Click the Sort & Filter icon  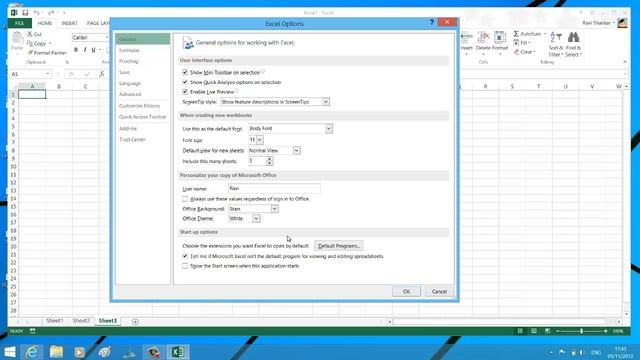(x=556, y=38)
